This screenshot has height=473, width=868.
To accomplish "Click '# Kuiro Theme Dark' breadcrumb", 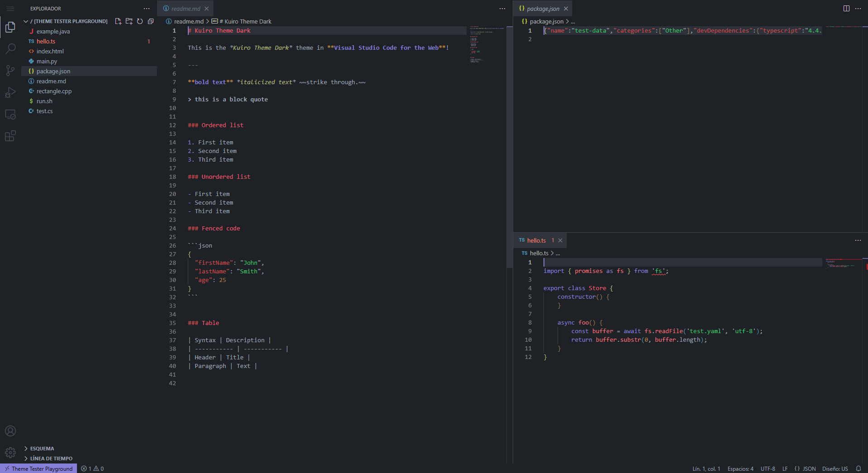I will coord(242,21).
